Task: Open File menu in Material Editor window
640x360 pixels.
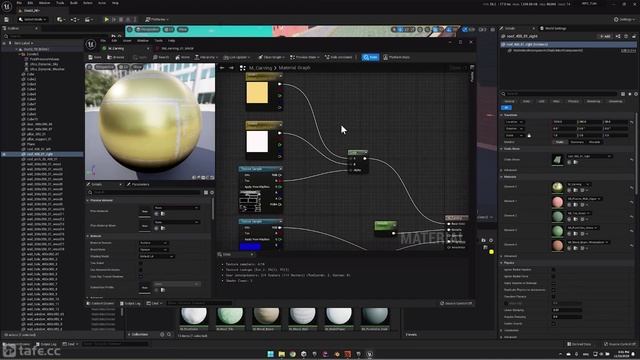Action: tap(103, 40)
